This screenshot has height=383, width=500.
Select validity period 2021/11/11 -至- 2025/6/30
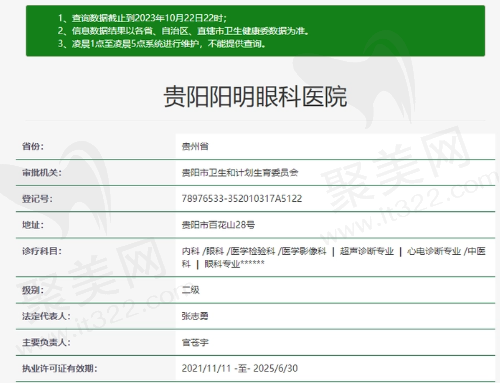[240, 368]
